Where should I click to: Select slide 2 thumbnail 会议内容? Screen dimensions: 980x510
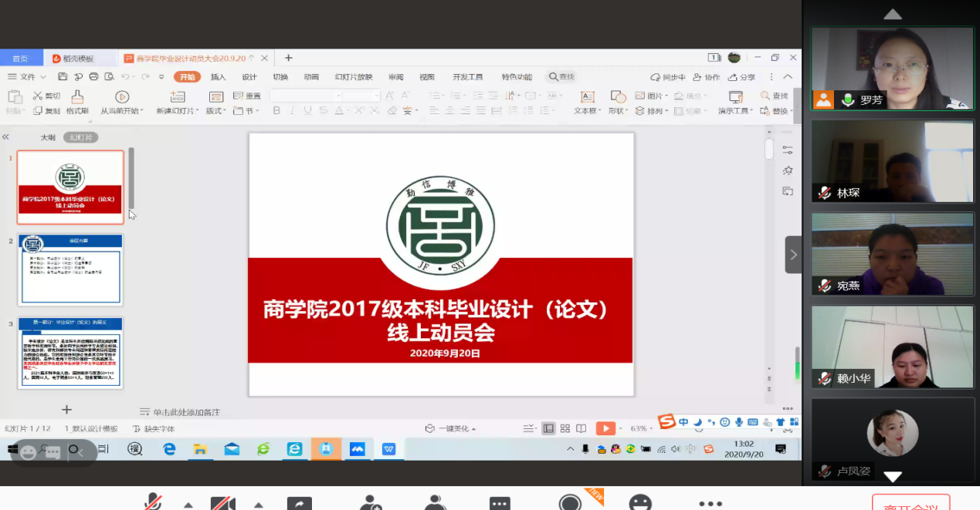click(x=70, y=269)
